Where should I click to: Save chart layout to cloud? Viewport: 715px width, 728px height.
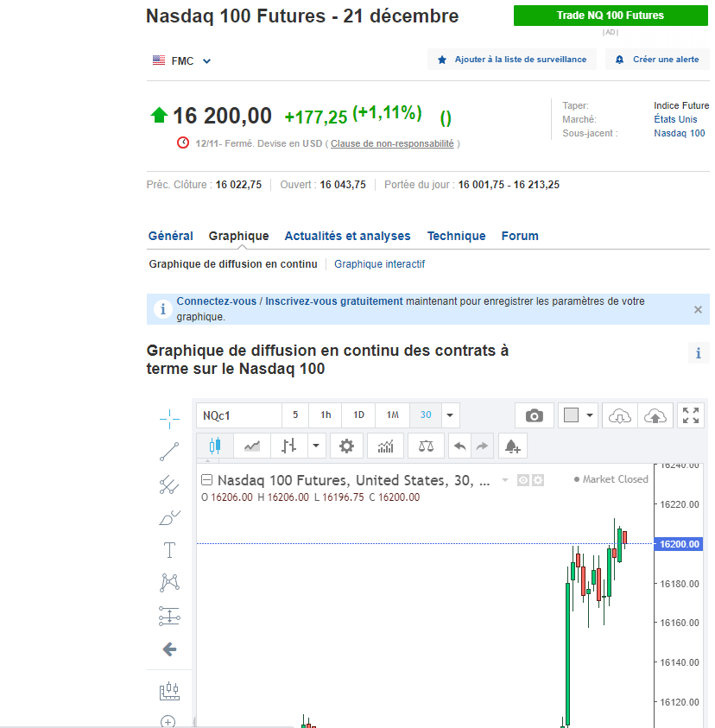click(x=655, y=415)
